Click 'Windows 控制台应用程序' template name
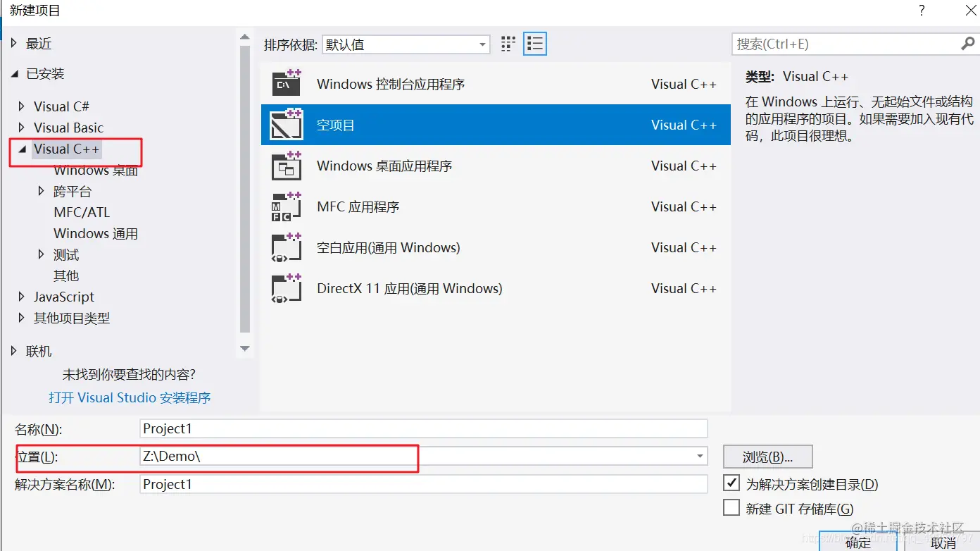 391,84
